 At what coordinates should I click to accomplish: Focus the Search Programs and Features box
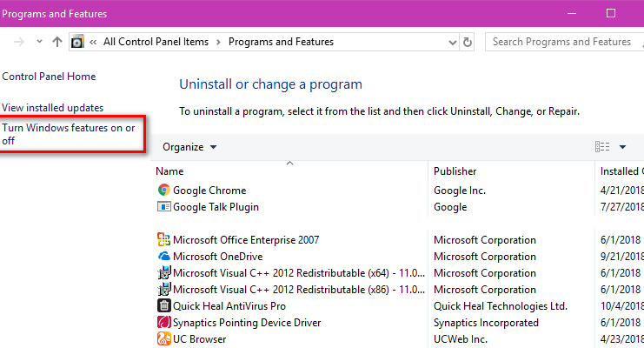562,42
